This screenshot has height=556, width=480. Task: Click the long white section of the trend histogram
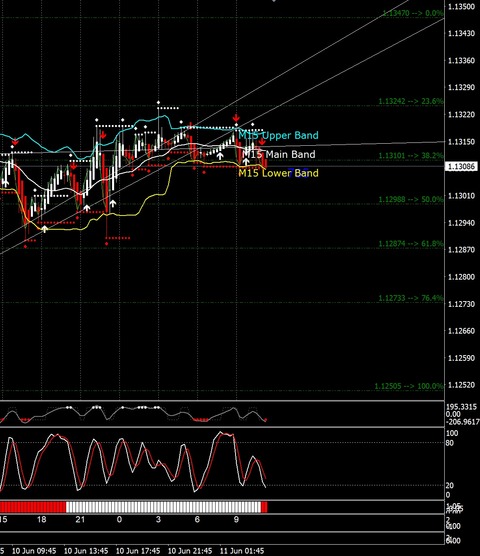coord(163,507)
